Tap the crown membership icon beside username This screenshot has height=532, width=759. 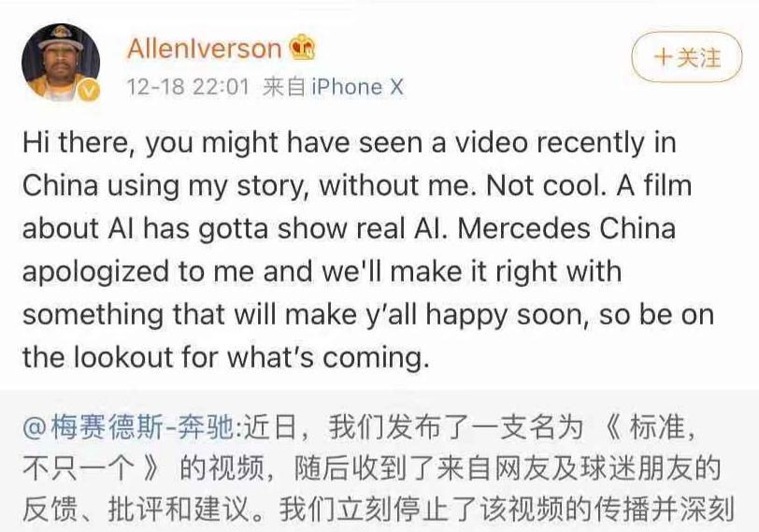click(x=303, y=48)
